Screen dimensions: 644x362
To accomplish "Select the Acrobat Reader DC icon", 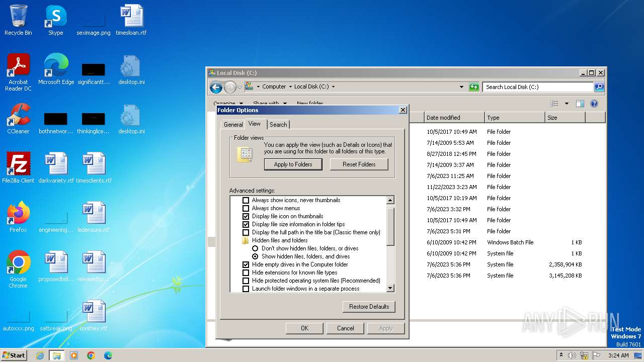I will (18, 72).
